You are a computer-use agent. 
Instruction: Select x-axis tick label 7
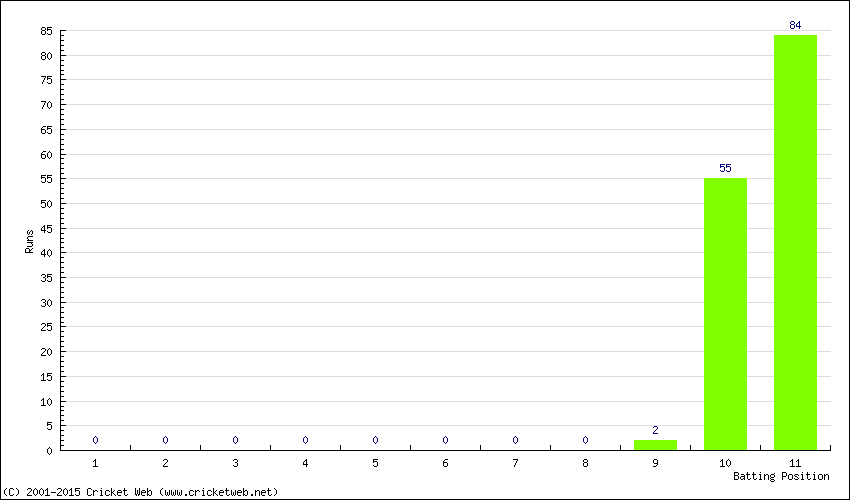pos(515,463)
